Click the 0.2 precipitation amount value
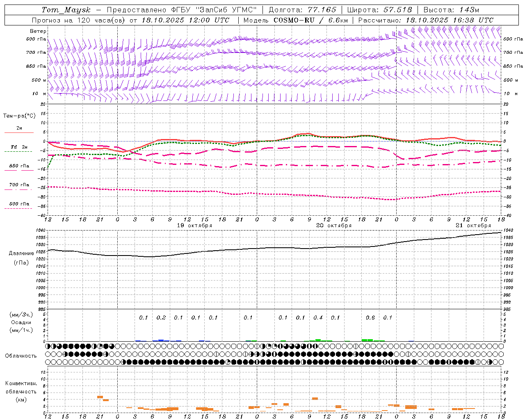Image resolution: width=525 pixels, height=420 pixels. point(161,318)
